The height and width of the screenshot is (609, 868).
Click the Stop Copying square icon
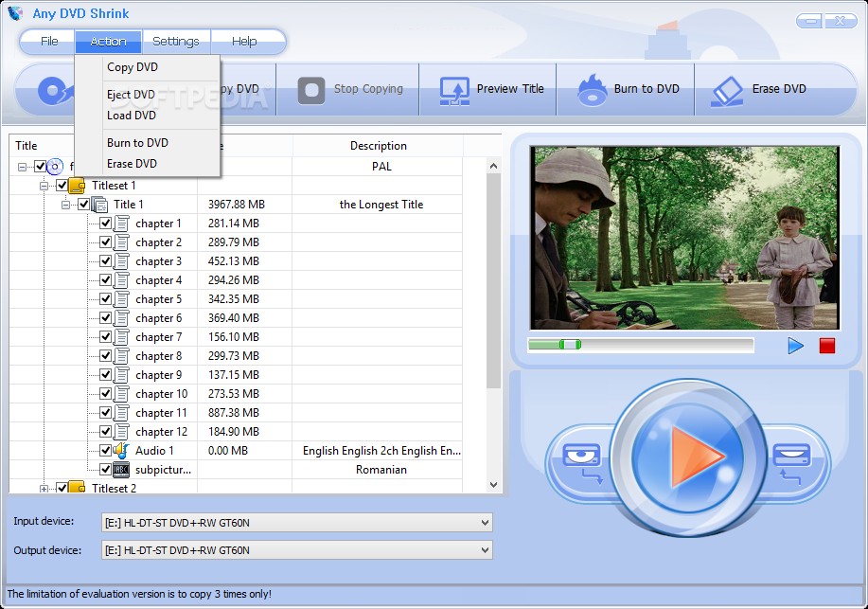coord(311,90)
